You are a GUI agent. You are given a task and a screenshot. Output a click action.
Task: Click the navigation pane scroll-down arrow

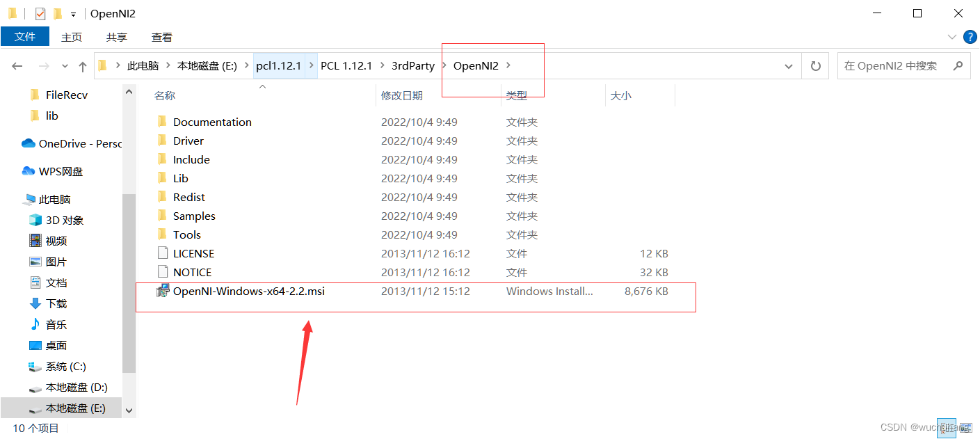coord(129,412)
